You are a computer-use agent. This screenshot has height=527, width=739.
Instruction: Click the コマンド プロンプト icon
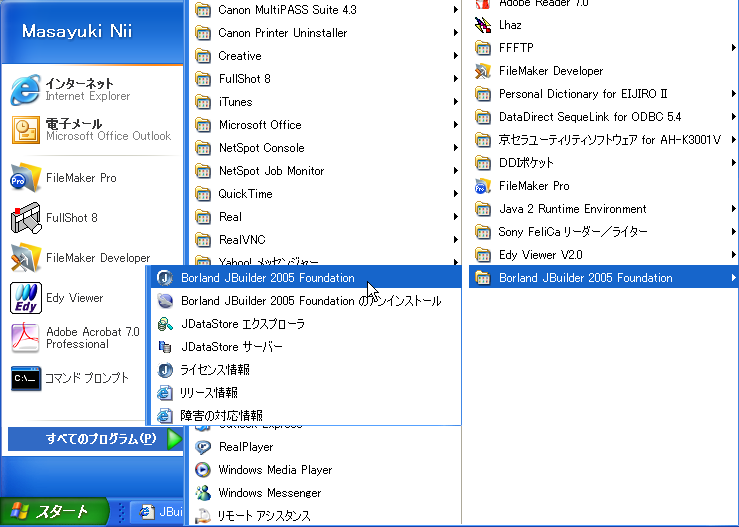pyautogui.click(x=25, y=379)
